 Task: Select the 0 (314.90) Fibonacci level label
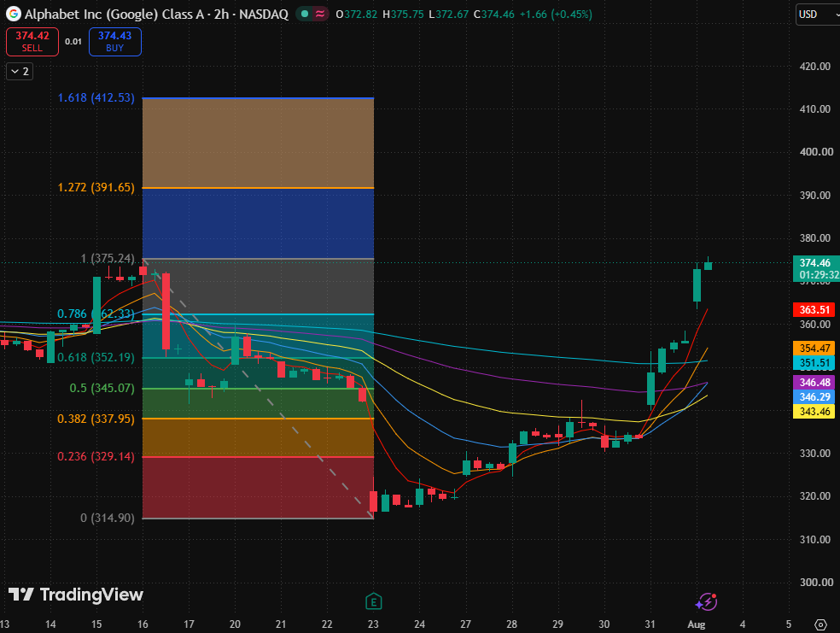[108, 519]
